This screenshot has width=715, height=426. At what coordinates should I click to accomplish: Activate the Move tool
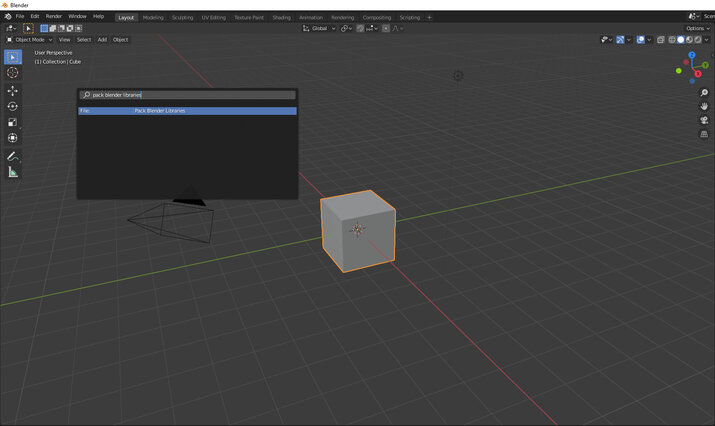(x=13, y=90)
